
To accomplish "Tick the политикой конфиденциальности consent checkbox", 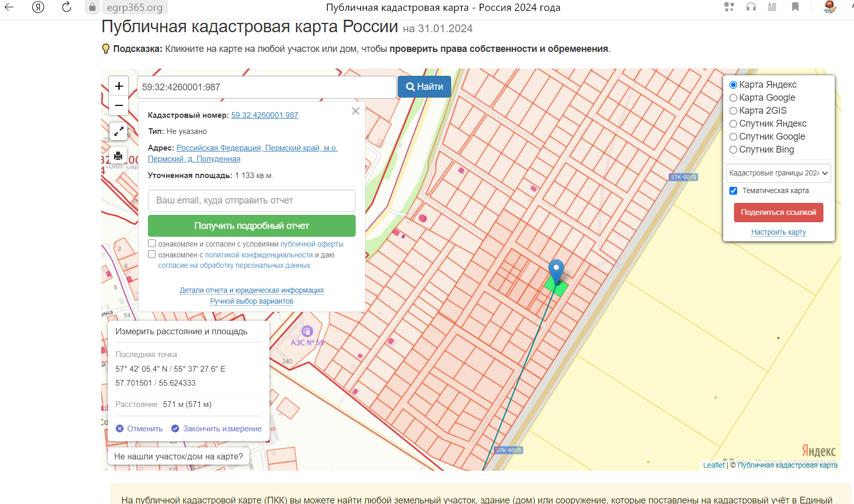I will point(152,254).
